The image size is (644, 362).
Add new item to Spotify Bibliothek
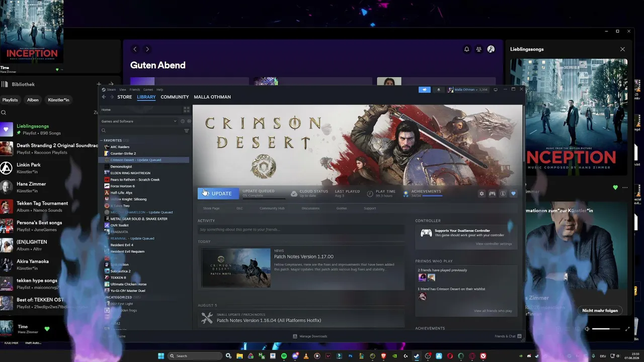coord(99,84)
